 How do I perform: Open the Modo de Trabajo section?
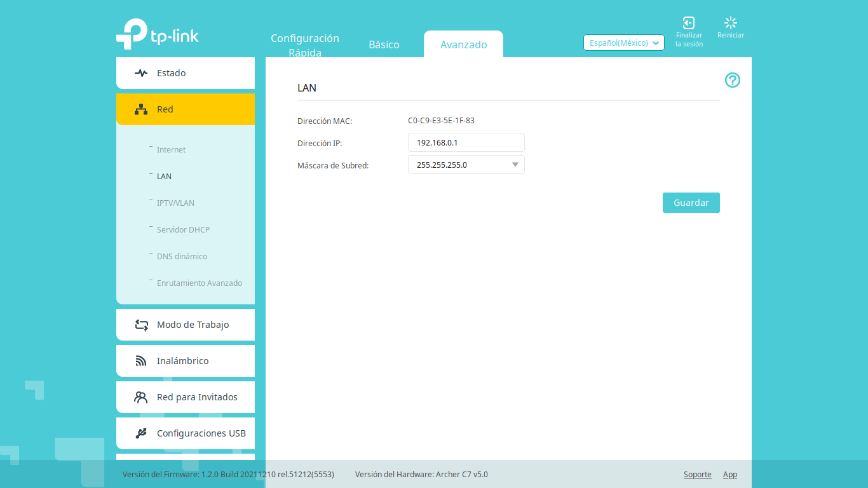point(186,325)
